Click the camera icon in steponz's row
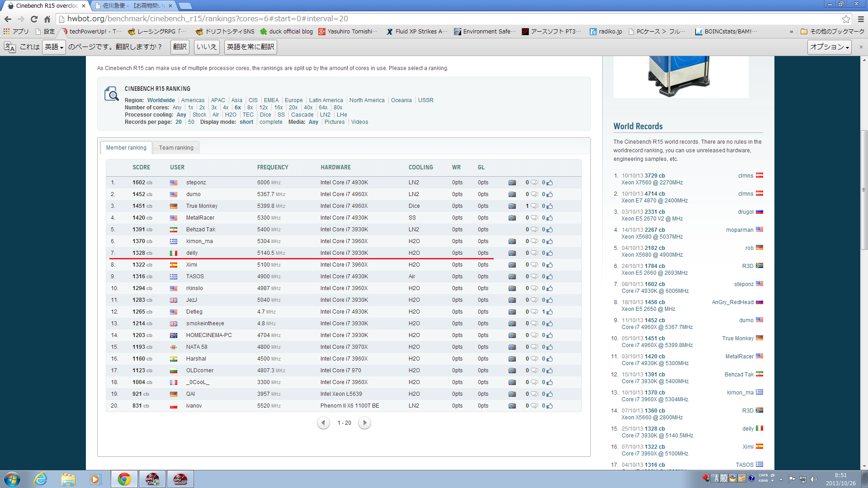Image resolution: width=868 pixels, height=488 pixels. tap(512, 183)
